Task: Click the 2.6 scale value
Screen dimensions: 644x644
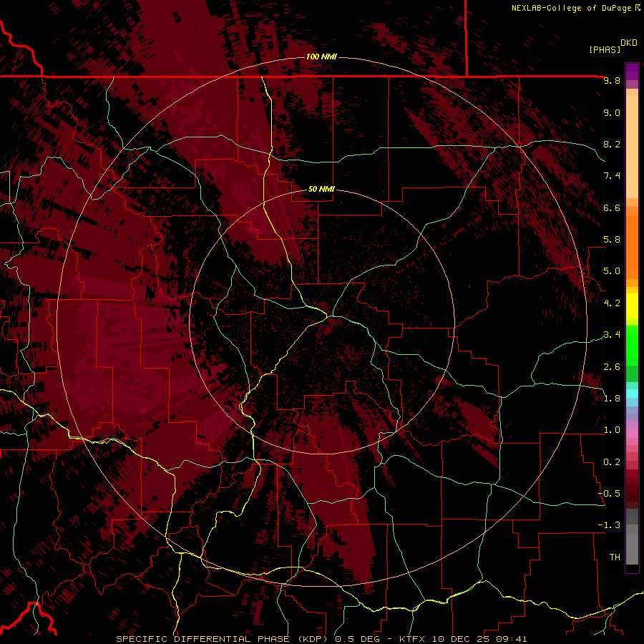Action: pyautogui.click(x=612, y=367)
